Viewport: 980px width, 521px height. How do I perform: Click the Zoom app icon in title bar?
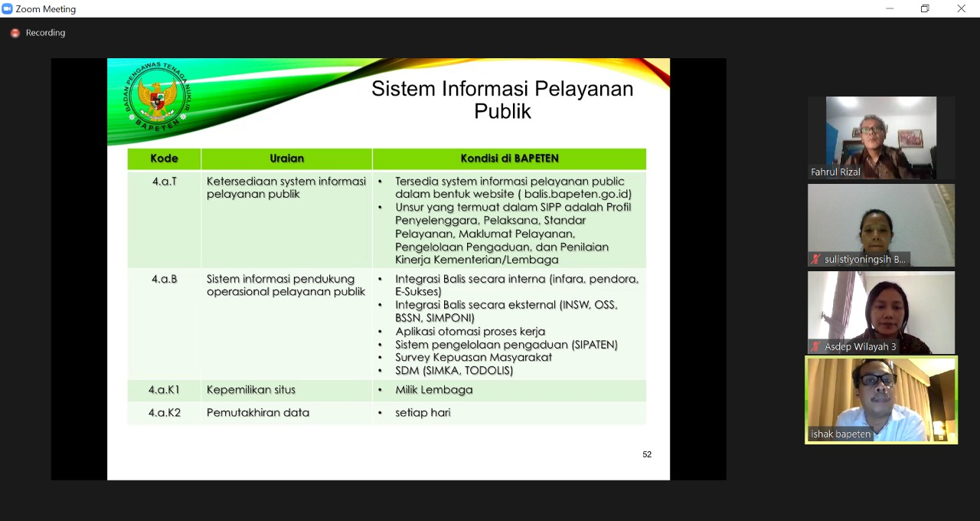pyautogui.click(x=8, y=8)
